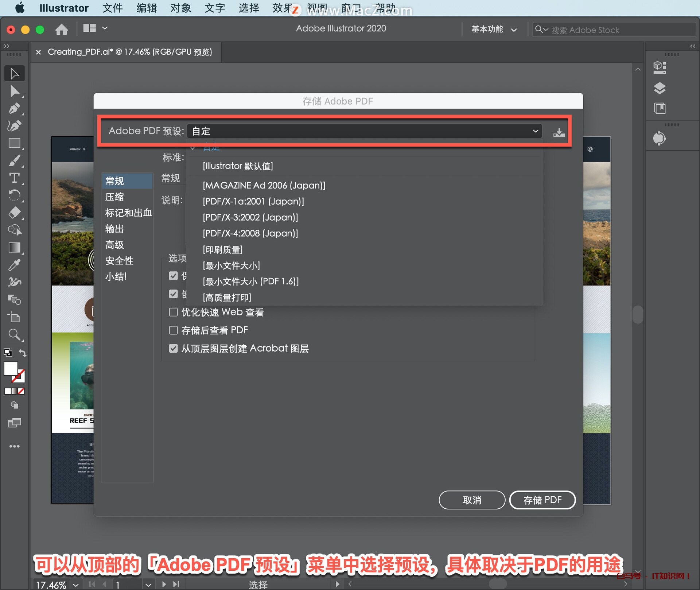Open the Apple menu
This screenshot has width=700, height=590.
coord(20,8)
